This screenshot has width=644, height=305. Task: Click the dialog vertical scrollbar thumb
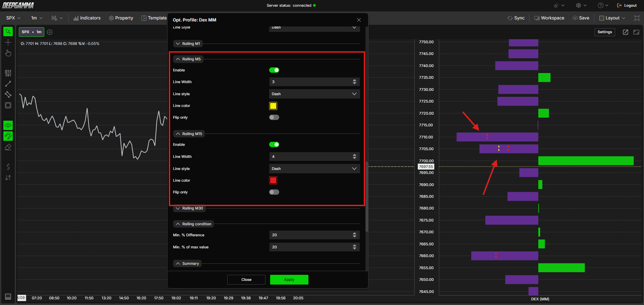pyautogui.click(x=367, y=197)
